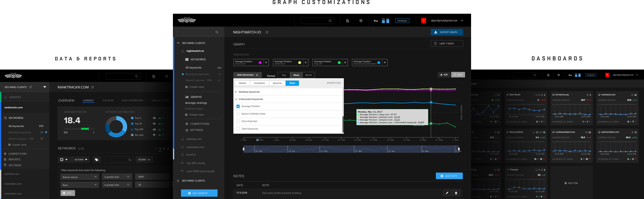
Task: Click the SAVE graph button
Action: tap(458, 75)
